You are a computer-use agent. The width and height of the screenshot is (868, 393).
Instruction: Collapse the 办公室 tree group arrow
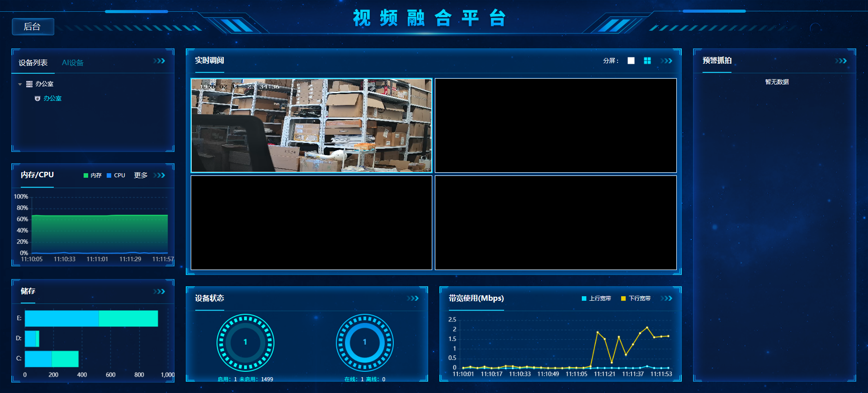click(x=20, y=84)
